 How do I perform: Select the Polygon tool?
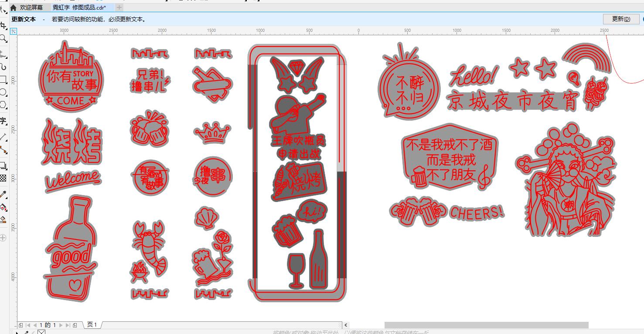[3, 105]
